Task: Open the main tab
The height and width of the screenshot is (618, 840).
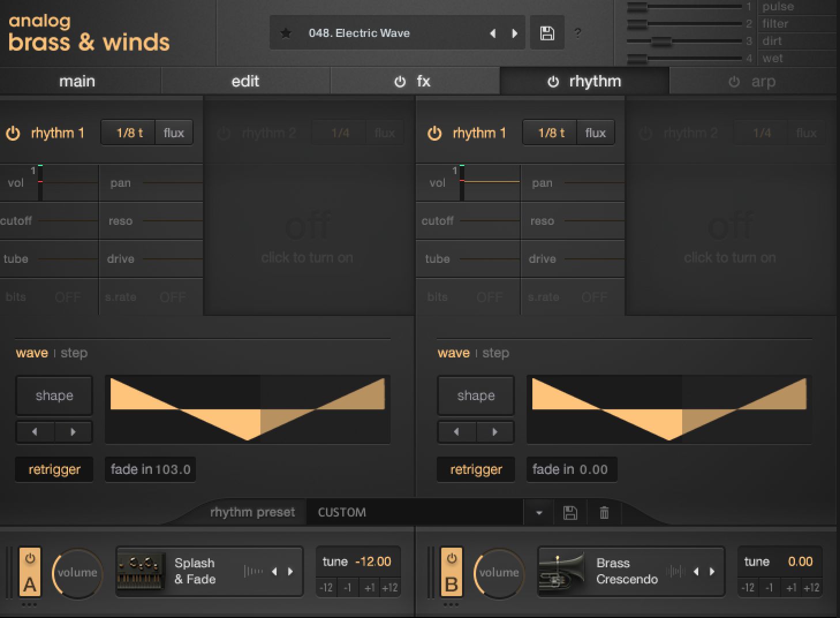Action: 77,81
